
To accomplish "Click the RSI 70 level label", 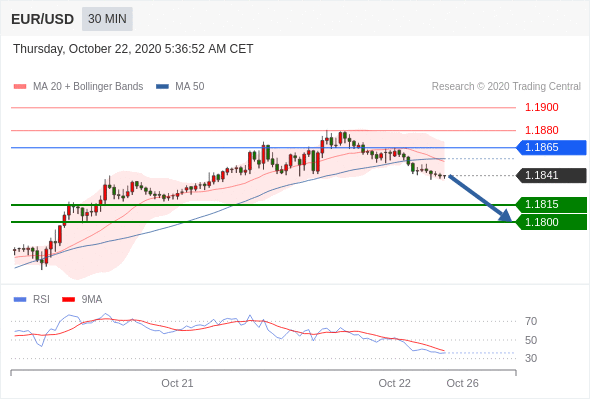I will coord(531,321).
